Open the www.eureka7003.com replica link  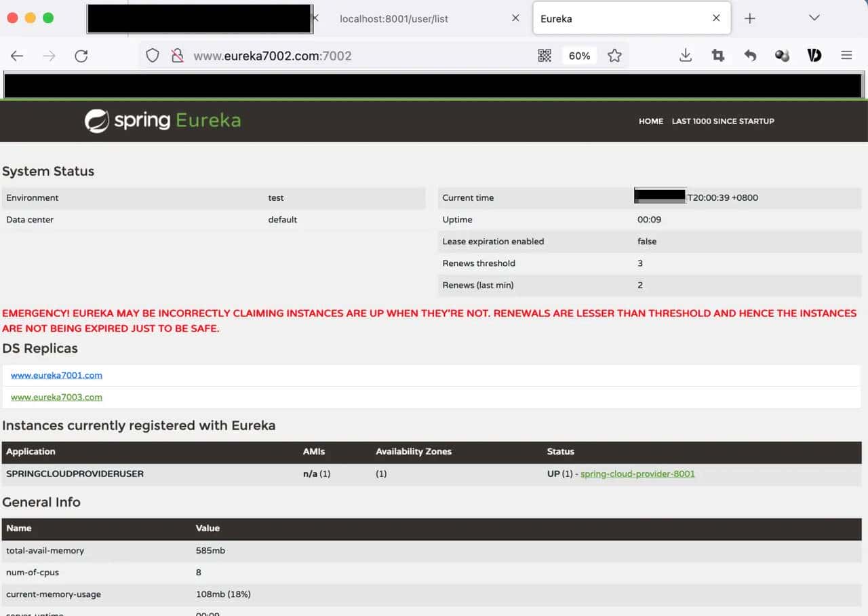coord(56,398)
